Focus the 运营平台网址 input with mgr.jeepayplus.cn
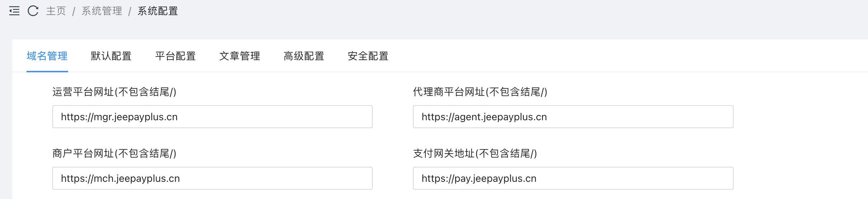Viewport: 868px width, 199px height. click(x=213, y=117)
